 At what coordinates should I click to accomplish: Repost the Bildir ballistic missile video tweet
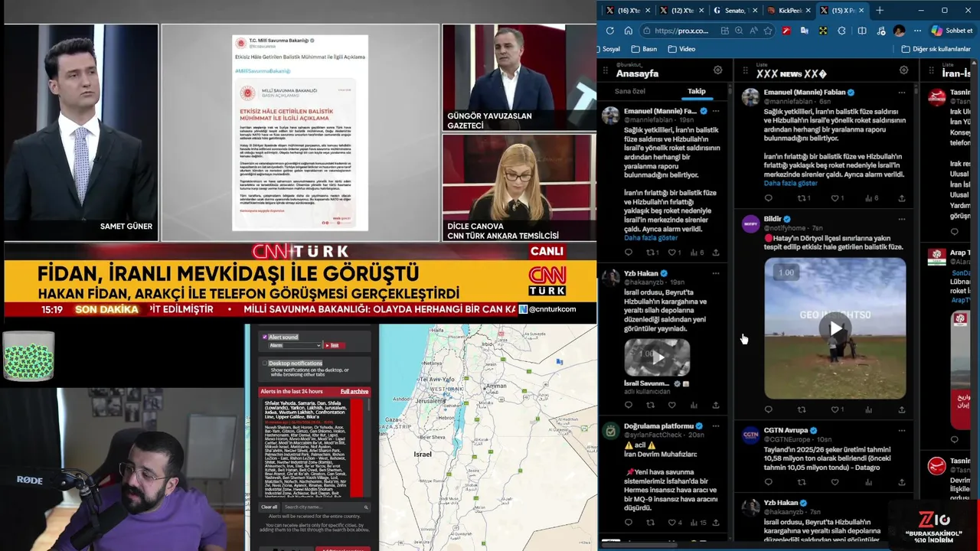(x=802, y=409)
